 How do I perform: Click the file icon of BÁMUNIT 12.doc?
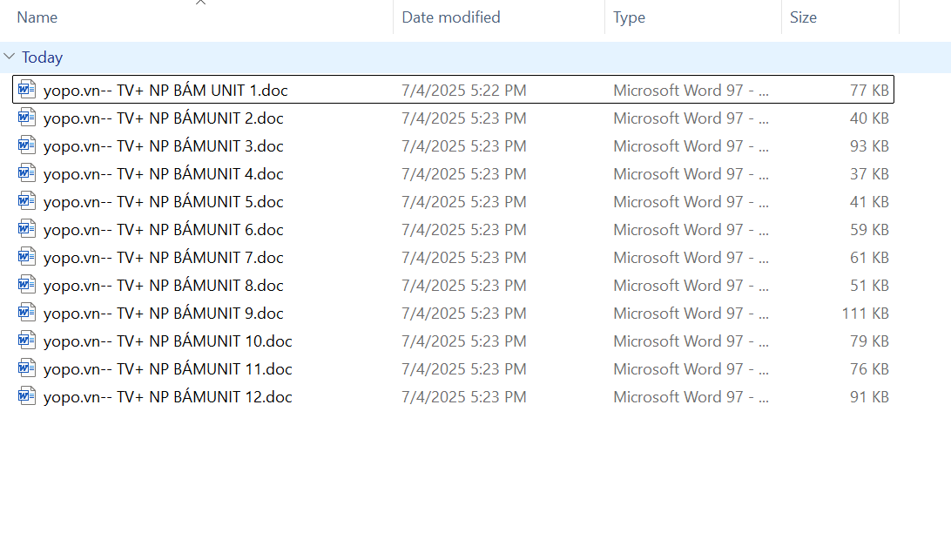[x=27, y=396]
